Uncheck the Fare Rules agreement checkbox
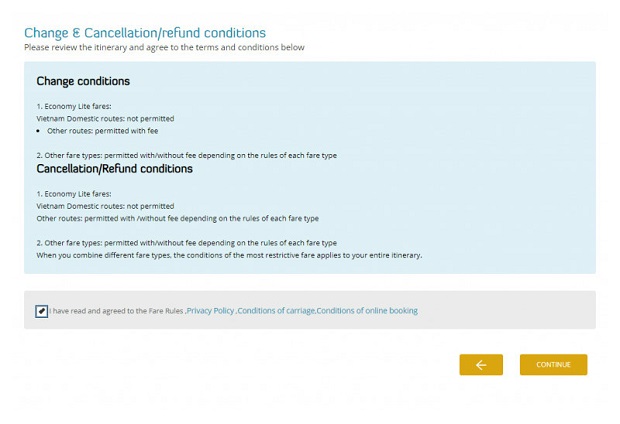The width and height of the screenshot is (620, 424). click(x=41, y=311)
